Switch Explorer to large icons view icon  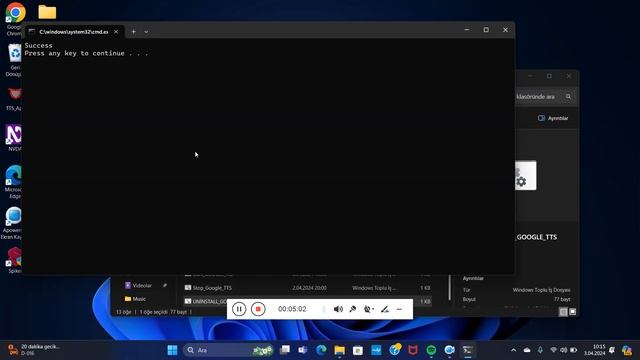click(573, 312)
